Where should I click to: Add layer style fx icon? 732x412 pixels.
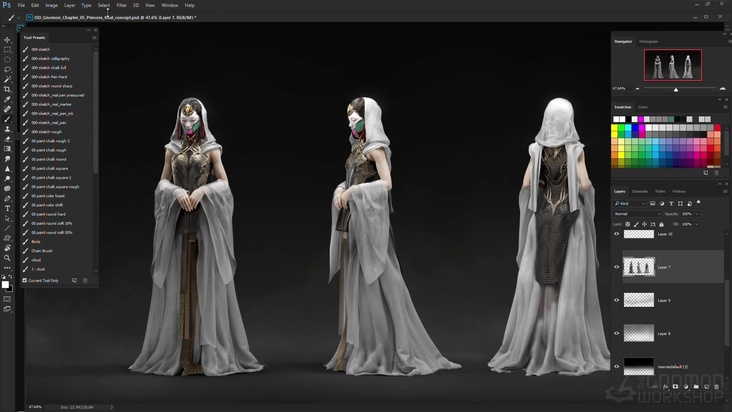point(665,387)
